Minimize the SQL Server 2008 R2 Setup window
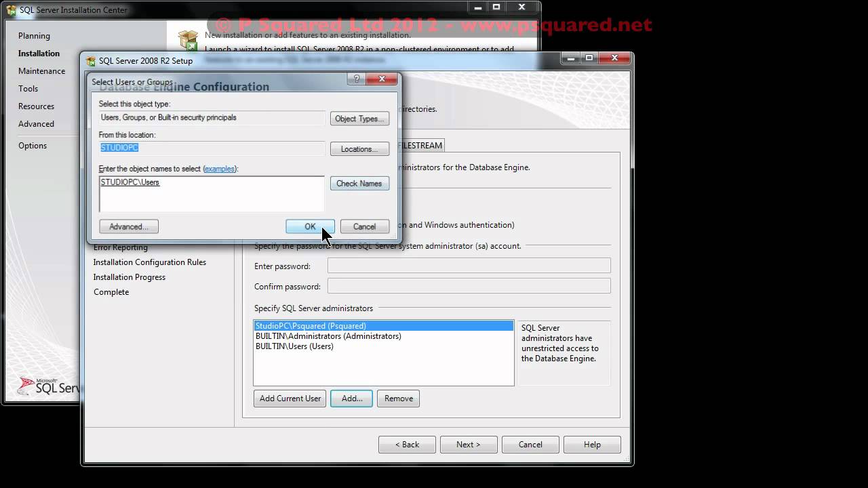 click(570, 58)
